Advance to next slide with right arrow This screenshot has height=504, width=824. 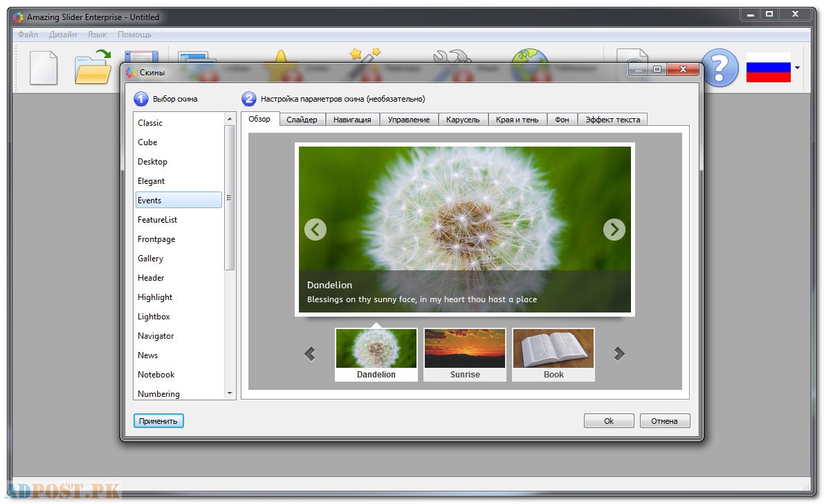click(614, 230)
